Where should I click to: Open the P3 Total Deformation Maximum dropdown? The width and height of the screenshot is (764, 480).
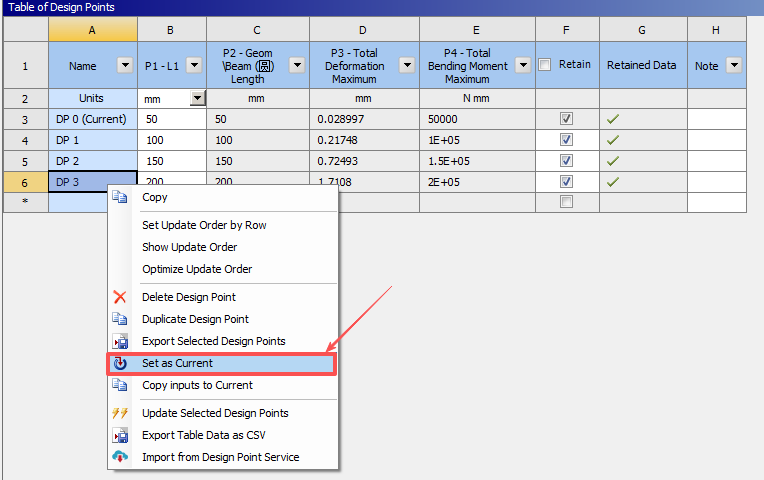tap(407, 65)
